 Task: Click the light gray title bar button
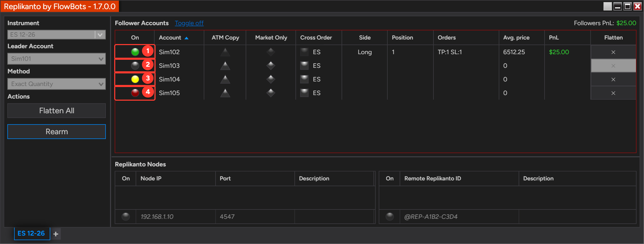pos(608,6)
